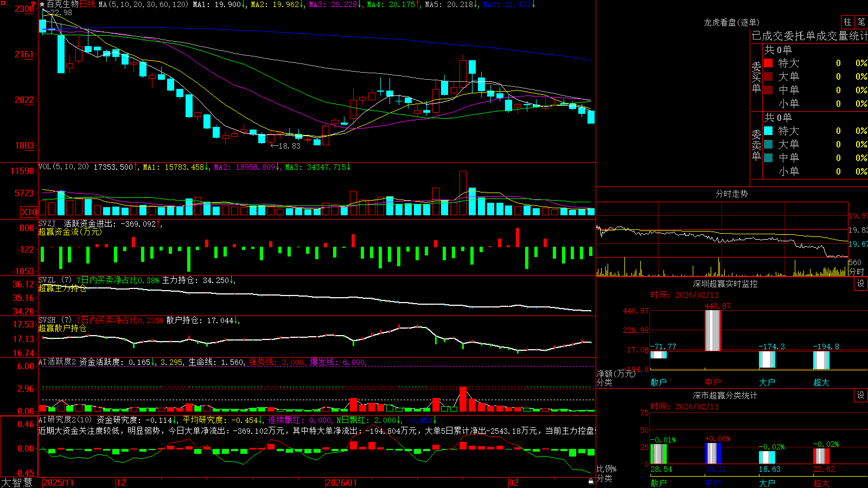Click the 已成交委托单成交量统计 header
Viewport: 868px width, 488px height.
[x=809, y=36]
